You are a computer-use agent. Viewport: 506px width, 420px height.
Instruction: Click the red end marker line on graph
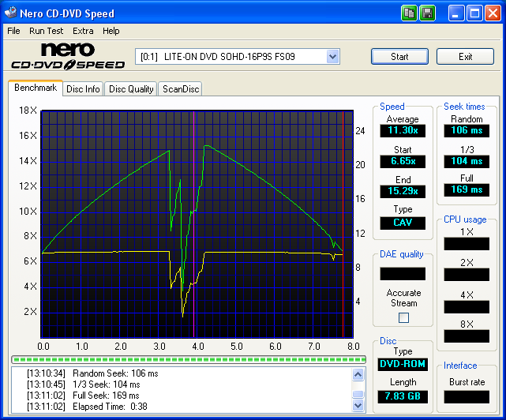pos(343,224)
